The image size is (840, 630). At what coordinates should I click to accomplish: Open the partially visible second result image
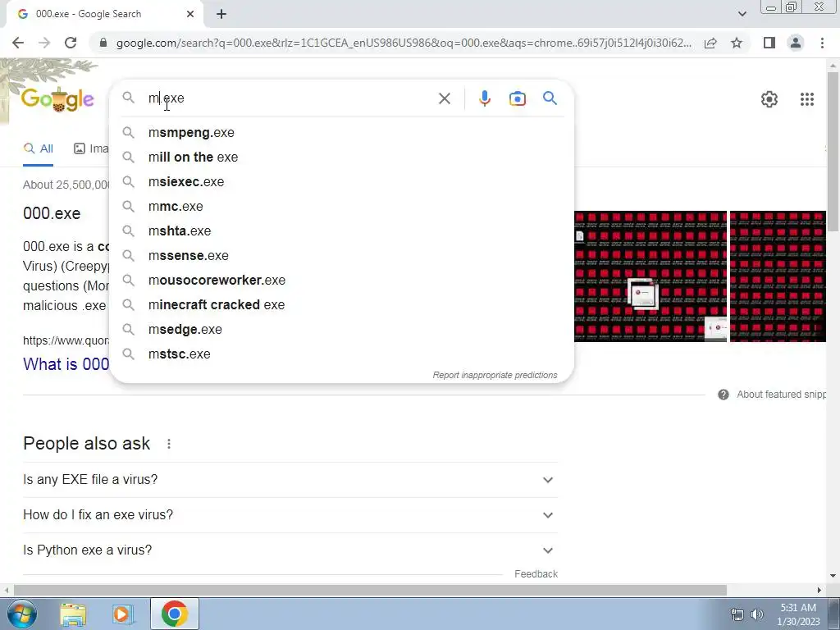point(778,276)
